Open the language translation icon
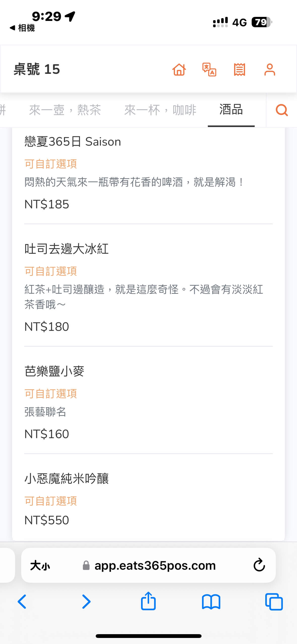The width and height of the screenshot is (297, 644). (209, 69)
